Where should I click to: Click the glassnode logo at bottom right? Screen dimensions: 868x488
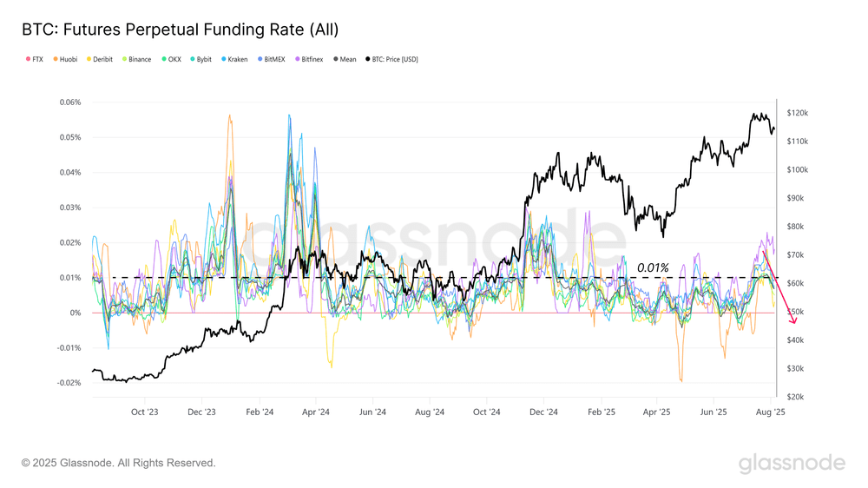pyautogui.click(x=791, y=464)
